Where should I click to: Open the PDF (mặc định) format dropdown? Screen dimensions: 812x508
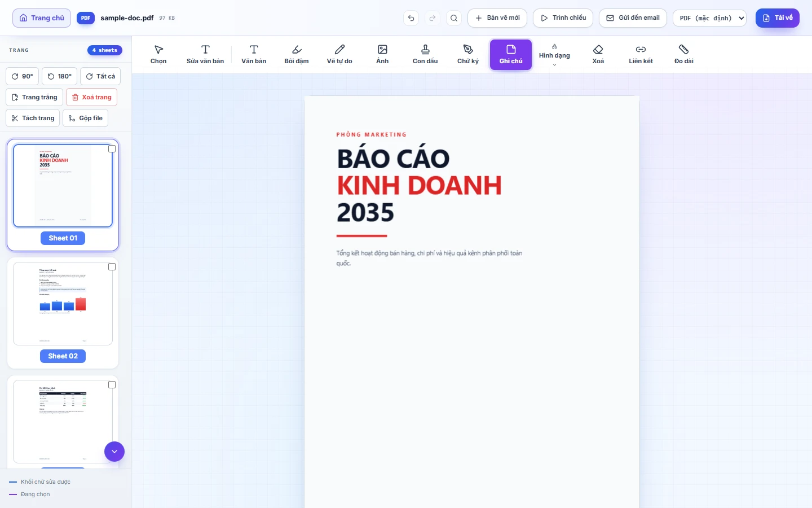709,18
